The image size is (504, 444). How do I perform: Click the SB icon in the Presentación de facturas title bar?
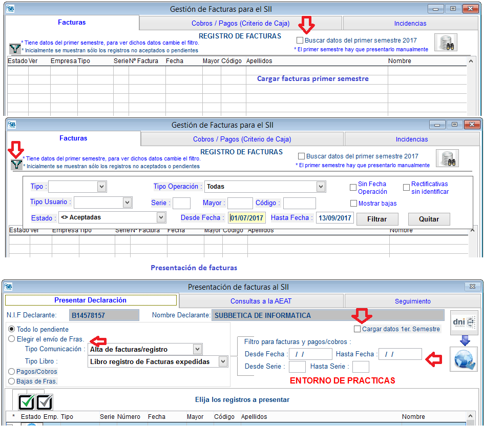(x=9, y=287)
